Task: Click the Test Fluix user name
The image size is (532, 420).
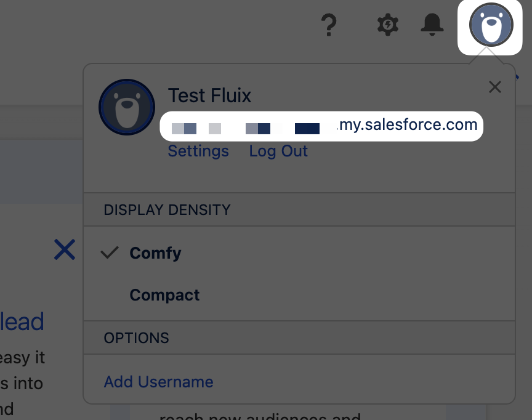Action: (x=209, y=95)
